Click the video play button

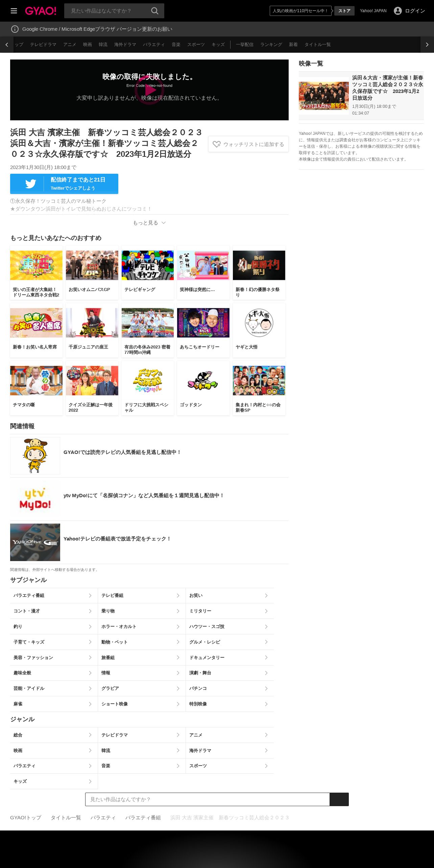(x=149, y=90)
